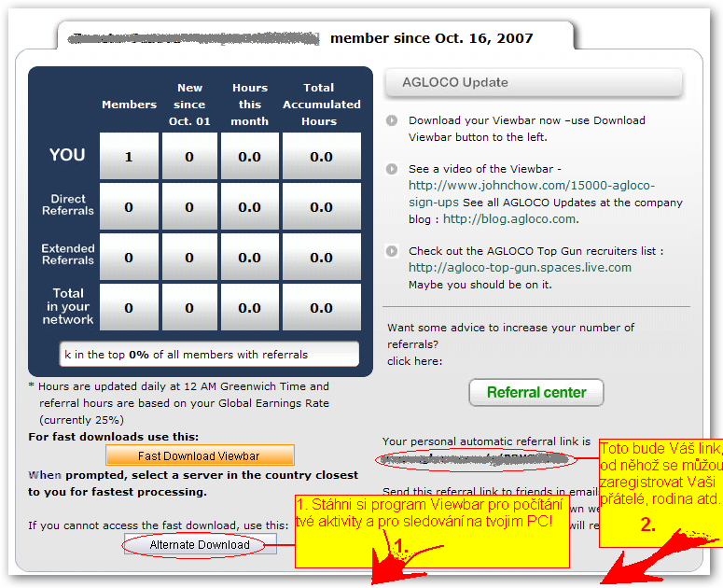Select Direct Referrals Hours this month cell
723x588 pixels.
(x=249, y=206)
